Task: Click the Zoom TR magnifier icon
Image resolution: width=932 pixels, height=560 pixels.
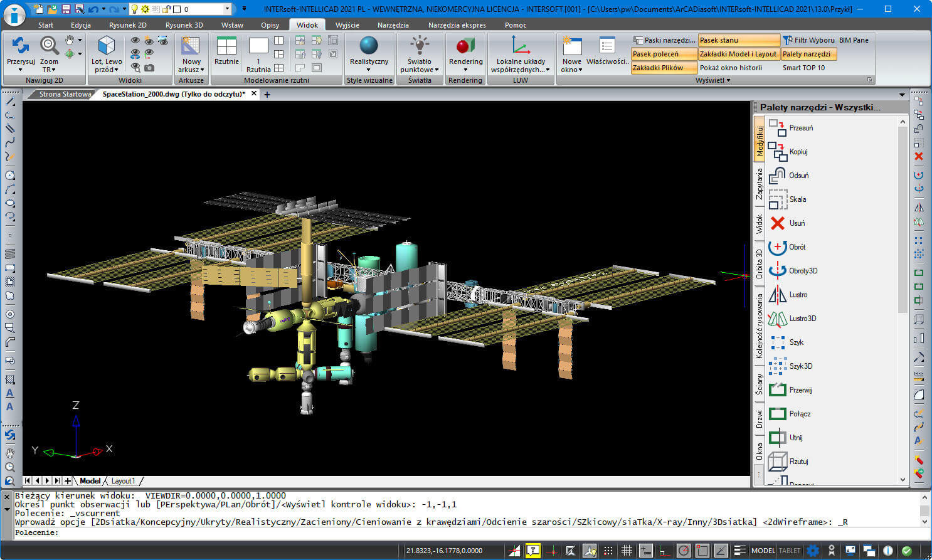Action: [x=49, y=45]
